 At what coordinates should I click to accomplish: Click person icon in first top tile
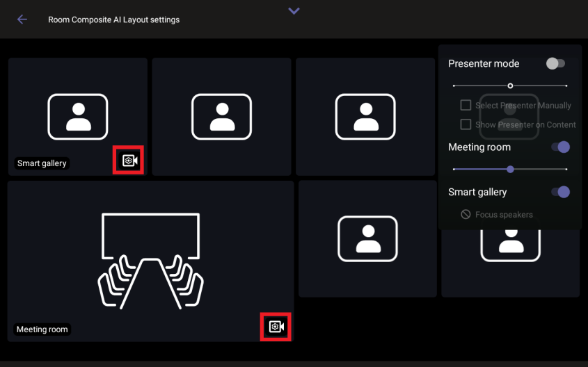[x=77, y=116]
